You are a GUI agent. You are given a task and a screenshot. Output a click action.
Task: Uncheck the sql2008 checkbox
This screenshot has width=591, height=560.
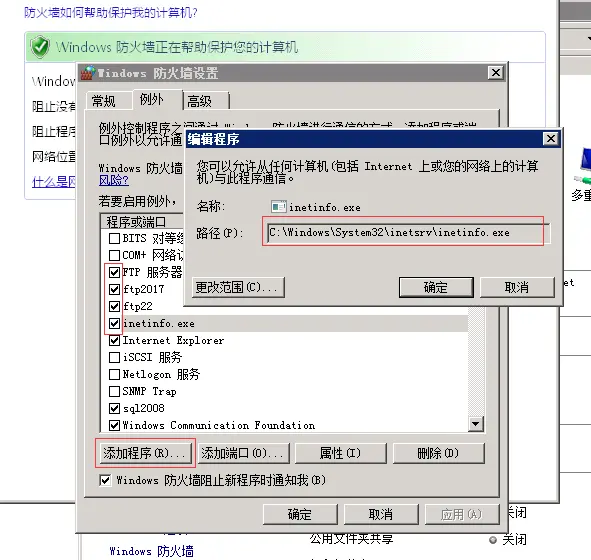coord(114,409)
